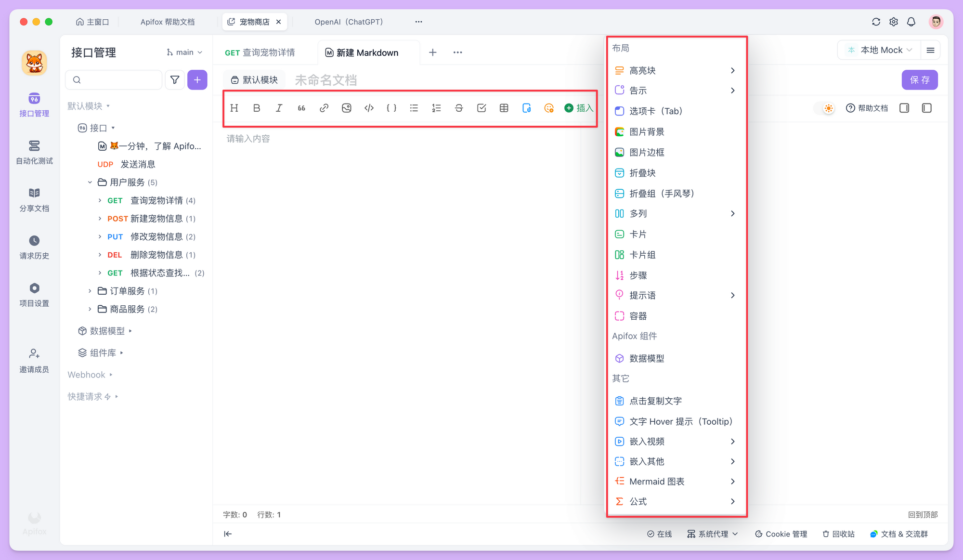Open the 帮助文档 link
The image size is (963, 560).
tap(867, 108)
